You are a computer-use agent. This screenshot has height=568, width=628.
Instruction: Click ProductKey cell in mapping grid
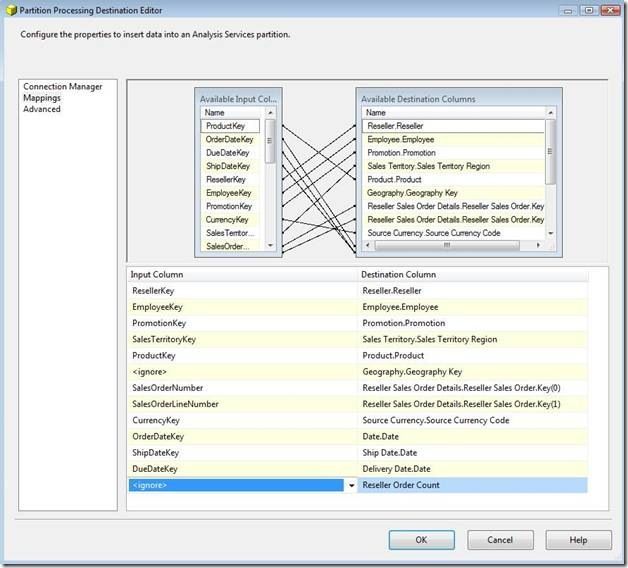pyautogui.click(x=243, y=356)
